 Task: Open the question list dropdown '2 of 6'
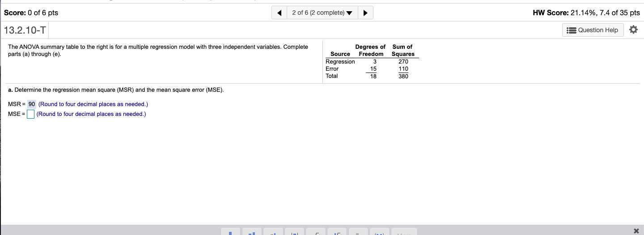pos(322,13)
